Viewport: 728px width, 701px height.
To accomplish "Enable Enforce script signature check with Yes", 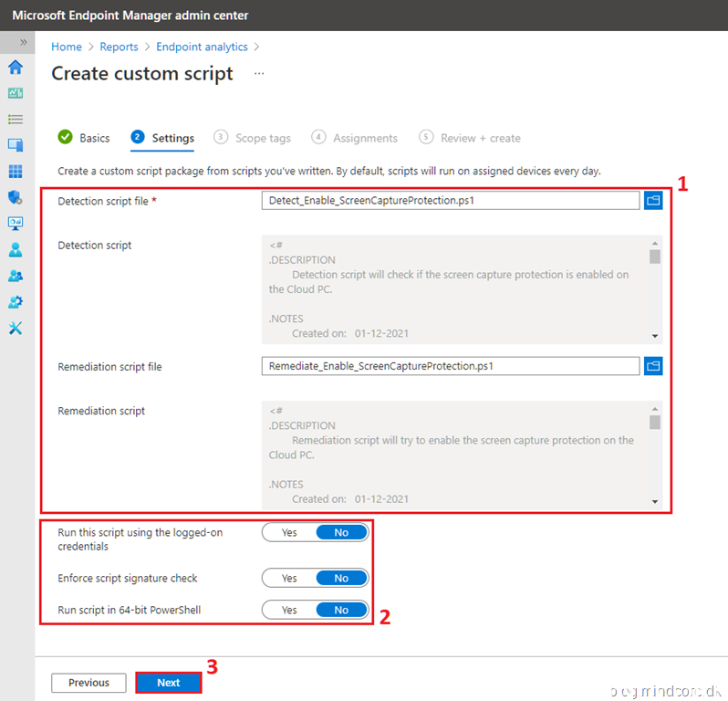I will 289,578.
